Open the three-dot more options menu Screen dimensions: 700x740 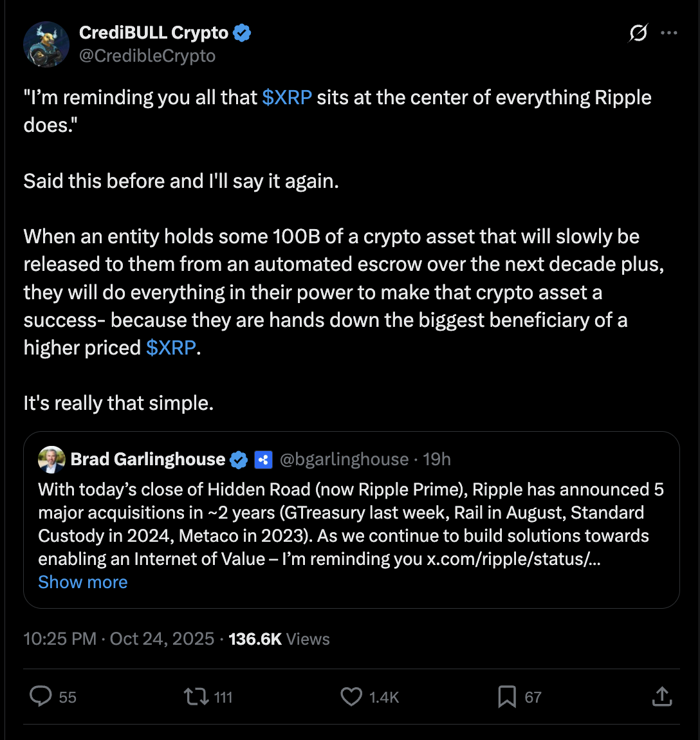pos(669,33)
